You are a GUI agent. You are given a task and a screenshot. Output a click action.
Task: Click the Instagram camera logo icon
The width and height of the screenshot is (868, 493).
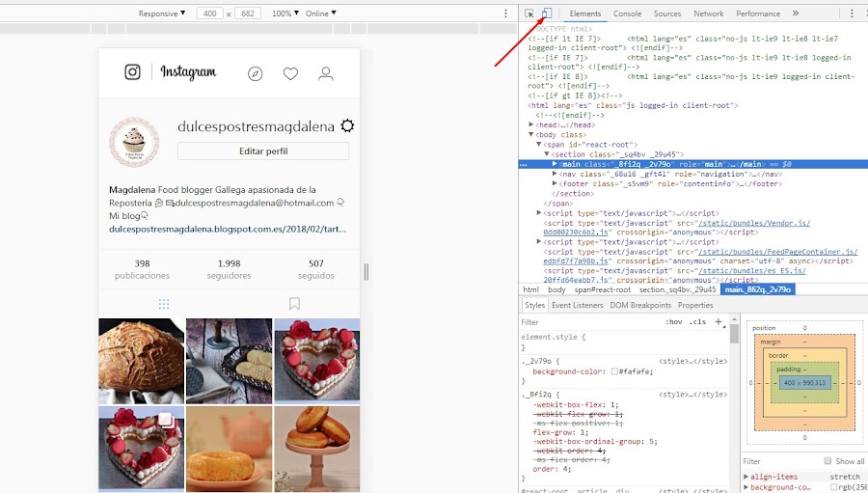click(x=132, y=72)
